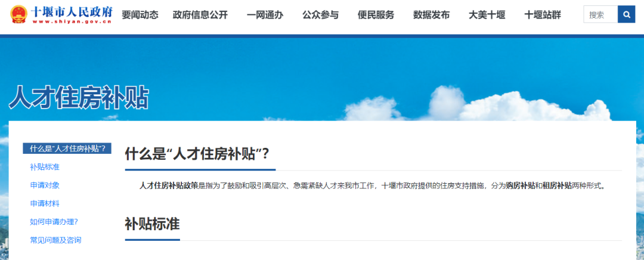Screen dimensions: 644x260
Task: Click the bold 购房补贴 text
Action: click(x=521, y=185)
